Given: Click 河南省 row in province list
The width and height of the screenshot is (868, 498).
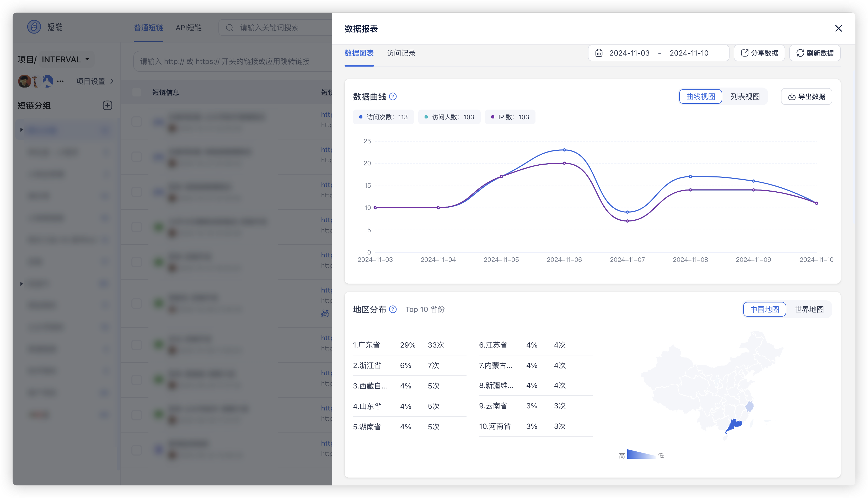Looking at the screenshot, I should (535, 426).
